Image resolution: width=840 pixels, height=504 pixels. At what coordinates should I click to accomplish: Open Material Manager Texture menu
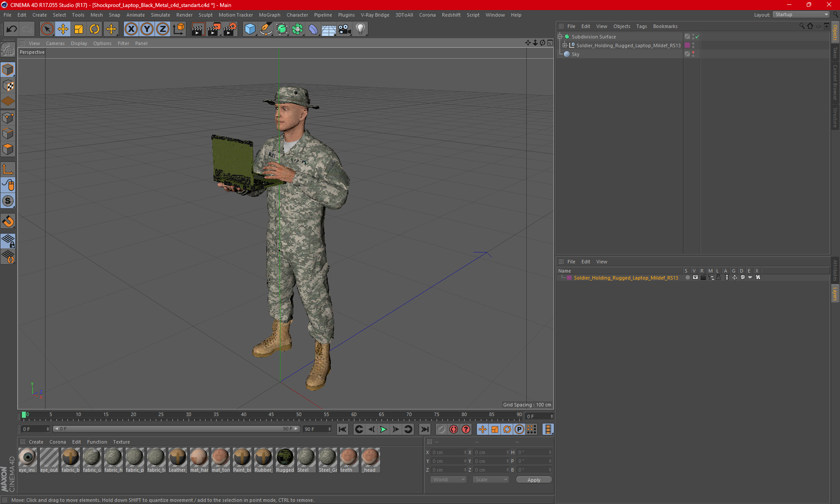[121, 442]
